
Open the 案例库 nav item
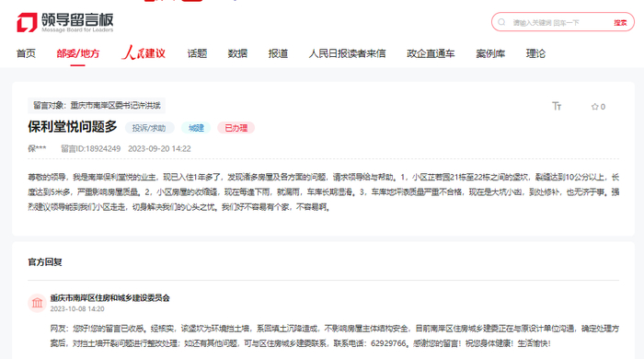490,53
